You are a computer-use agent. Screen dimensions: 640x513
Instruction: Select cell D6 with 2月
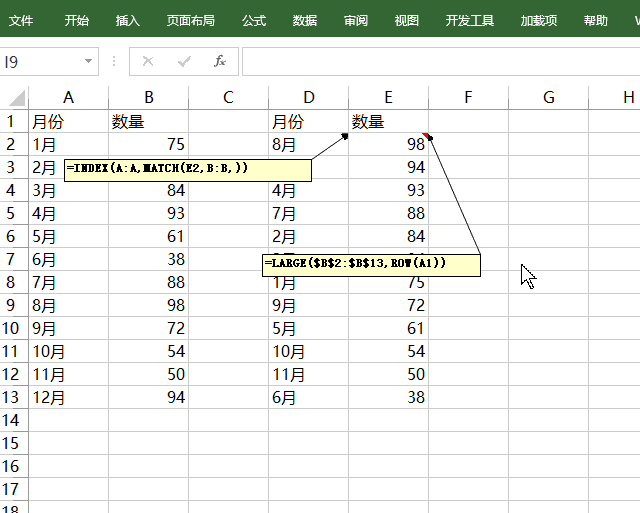(x=309, y=236)
